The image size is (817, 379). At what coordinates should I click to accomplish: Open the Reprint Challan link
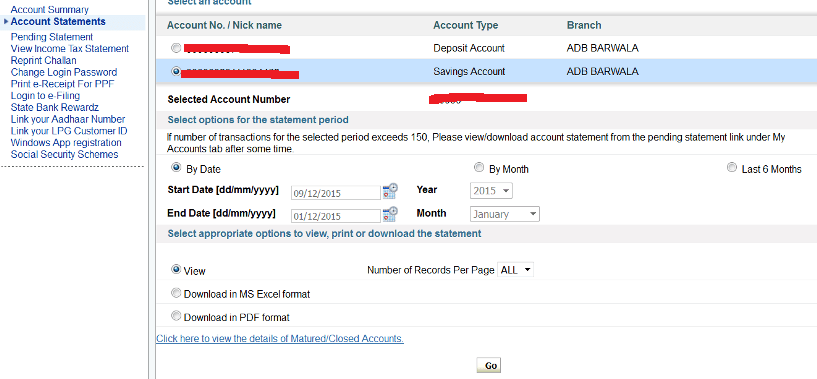43,60
